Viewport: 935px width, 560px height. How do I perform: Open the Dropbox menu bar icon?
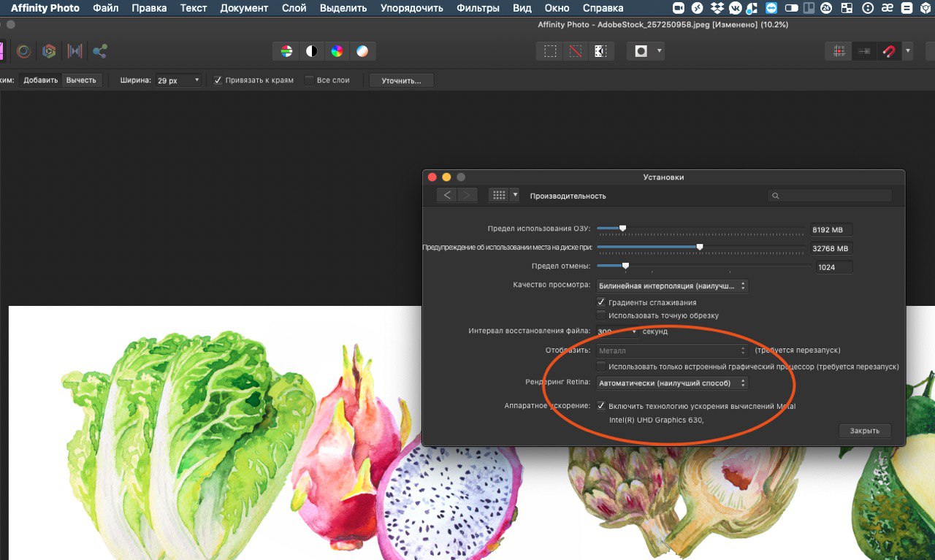pos(716,8)
